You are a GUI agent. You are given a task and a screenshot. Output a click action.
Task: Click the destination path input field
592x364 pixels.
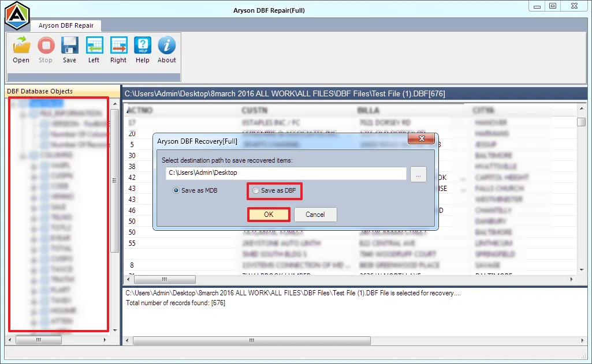point(286,173)
